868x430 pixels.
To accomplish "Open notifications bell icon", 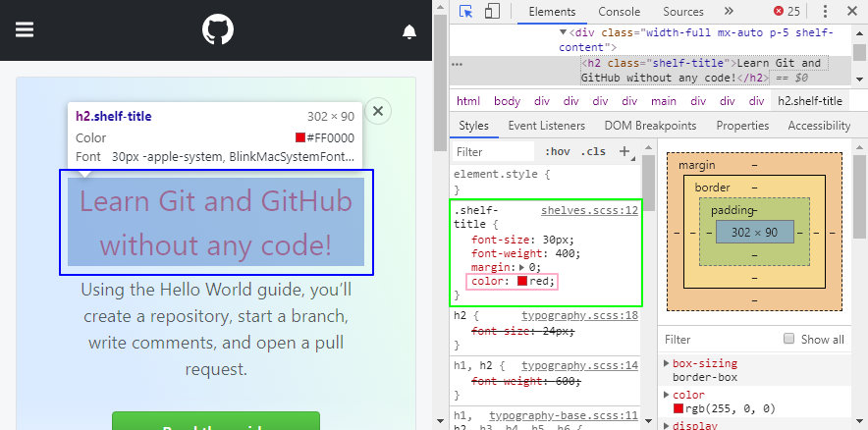I will pos(409,32).
